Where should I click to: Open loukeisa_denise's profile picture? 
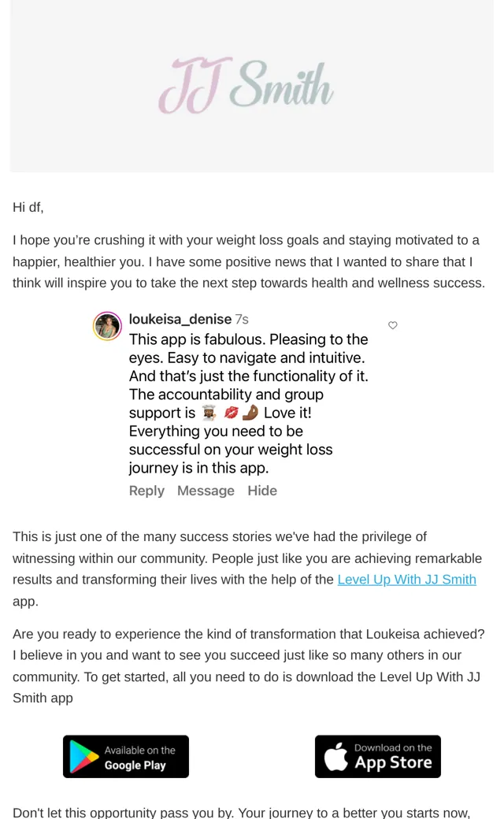[x=107, y=326]
